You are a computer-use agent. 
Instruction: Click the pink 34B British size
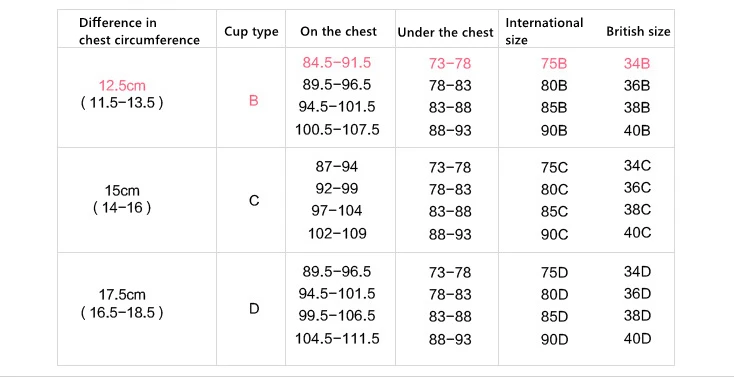pos(637,64)
